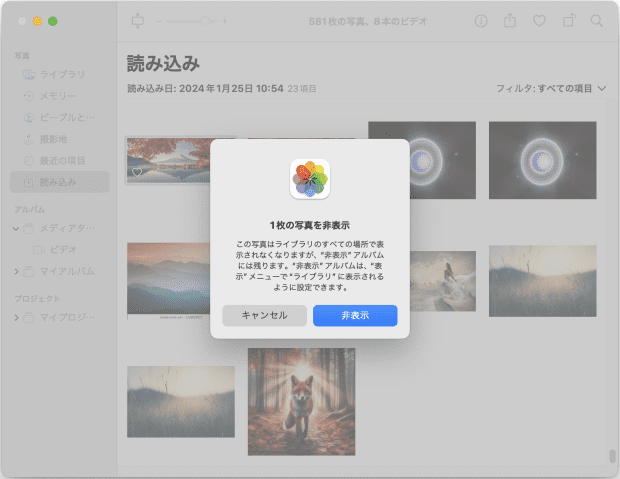Open the Share toolbar icon

pos(510,21)
